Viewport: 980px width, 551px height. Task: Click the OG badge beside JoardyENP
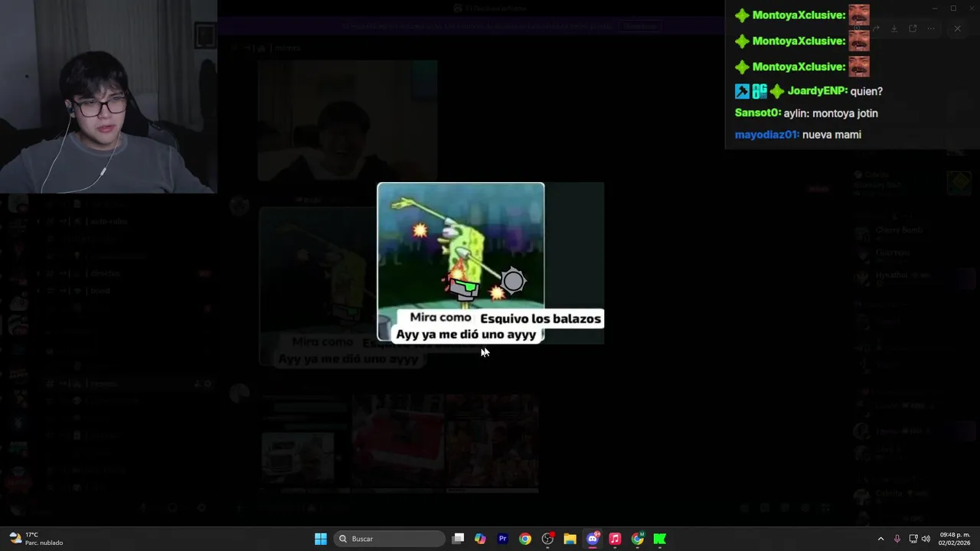point(759,91)
